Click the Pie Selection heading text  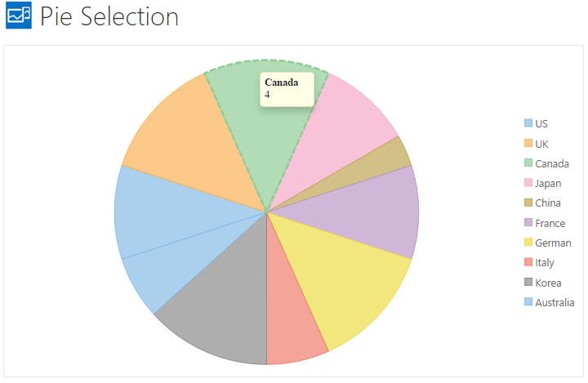109,16
